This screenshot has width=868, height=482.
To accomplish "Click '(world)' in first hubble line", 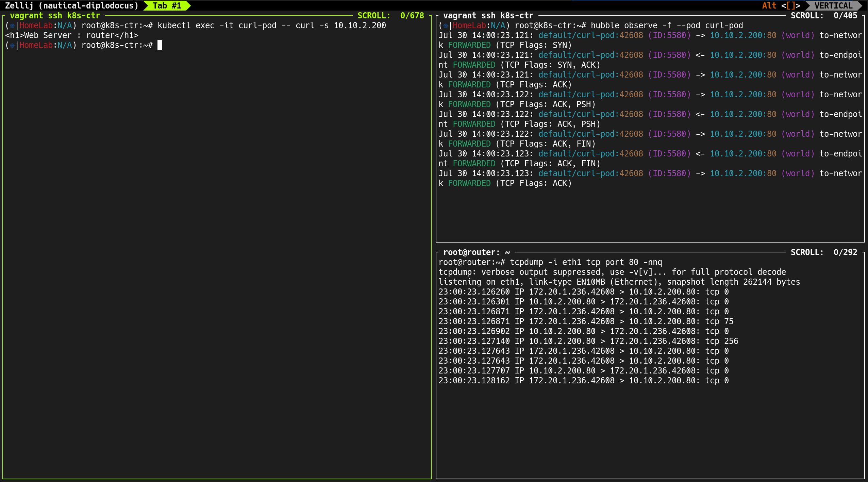I will click(798, 35).
